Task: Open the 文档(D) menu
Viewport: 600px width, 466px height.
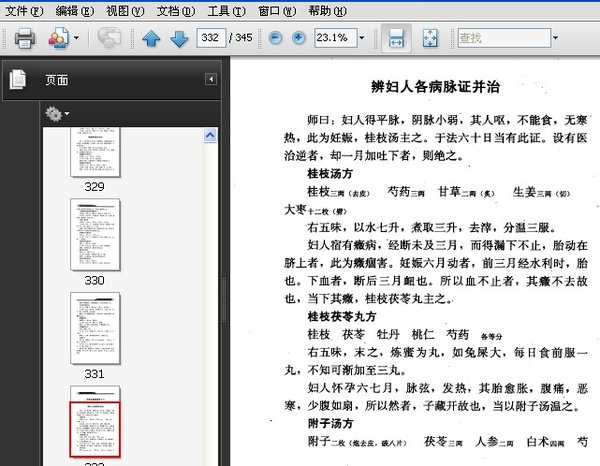Action: 176,11
